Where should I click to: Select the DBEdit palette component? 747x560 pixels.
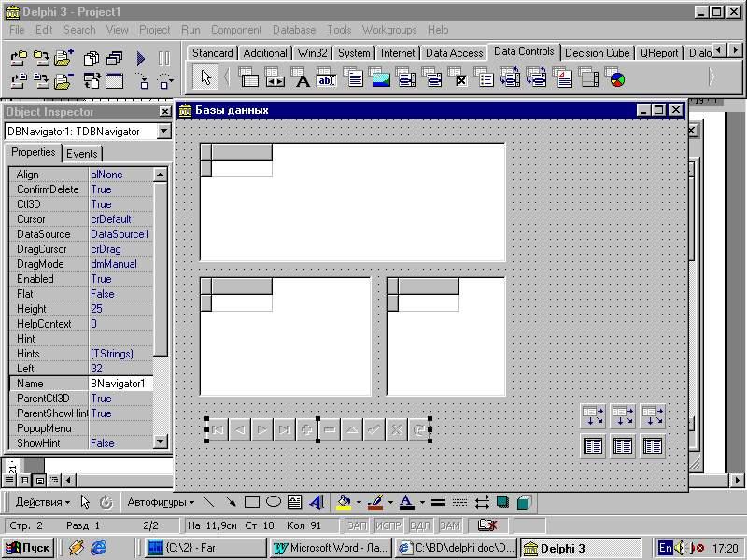326,77
